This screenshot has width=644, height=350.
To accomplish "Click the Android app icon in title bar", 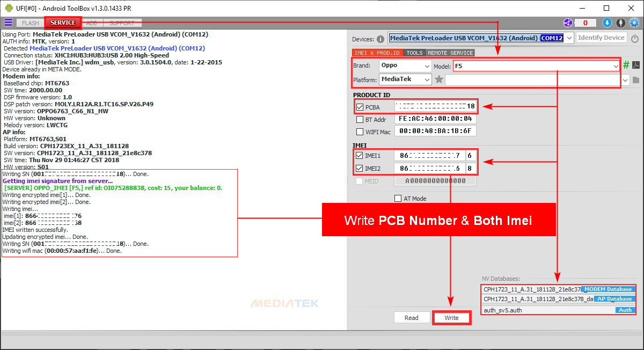I will 9,8.
